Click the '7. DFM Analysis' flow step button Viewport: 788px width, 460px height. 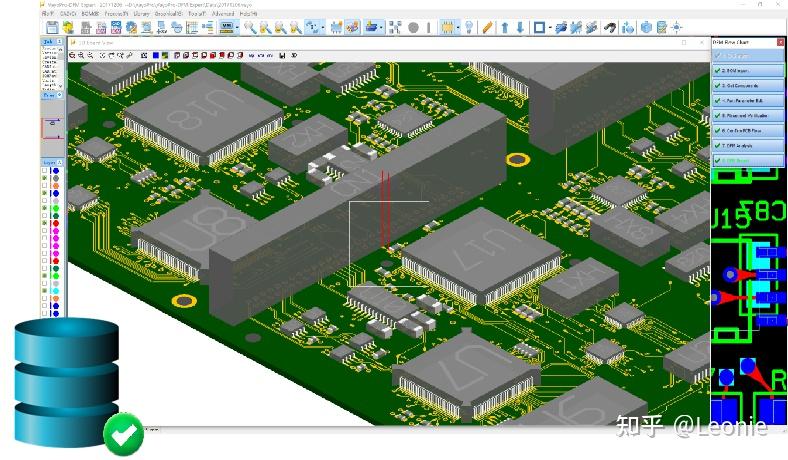(748, 145)
